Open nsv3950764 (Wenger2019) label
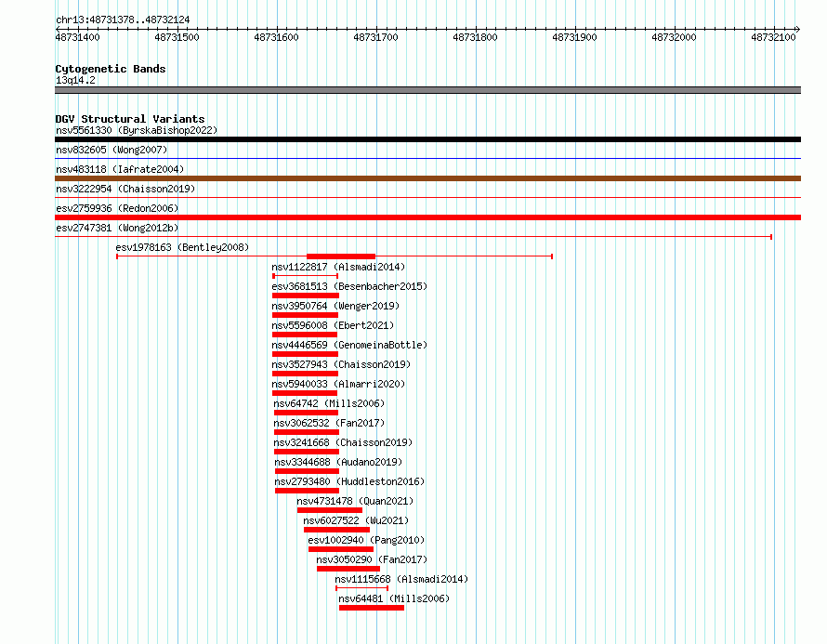 click(335, 306)
